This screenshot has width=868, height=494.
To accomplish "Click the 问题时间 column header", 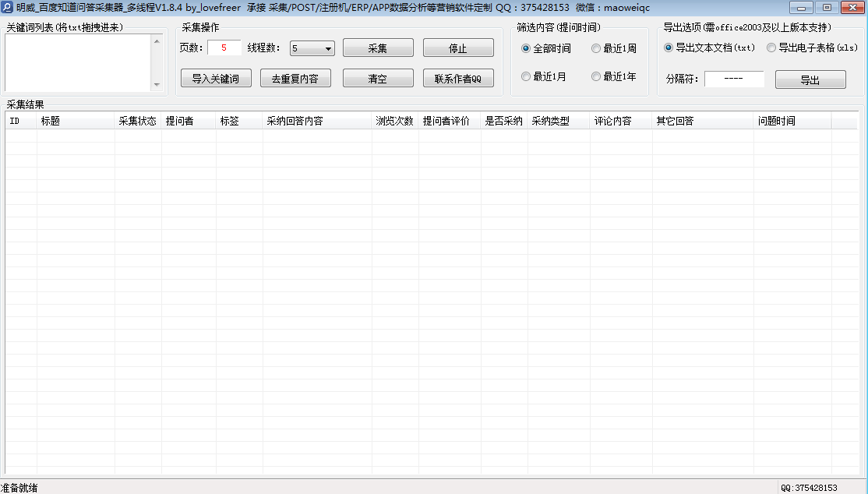I will tap(792, 121).
